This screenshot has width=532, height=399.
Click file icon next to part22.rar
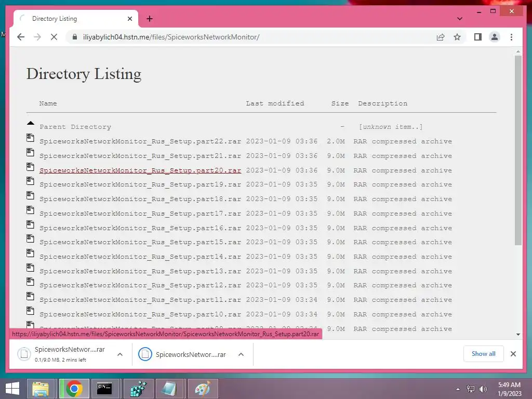click(31, 138)
